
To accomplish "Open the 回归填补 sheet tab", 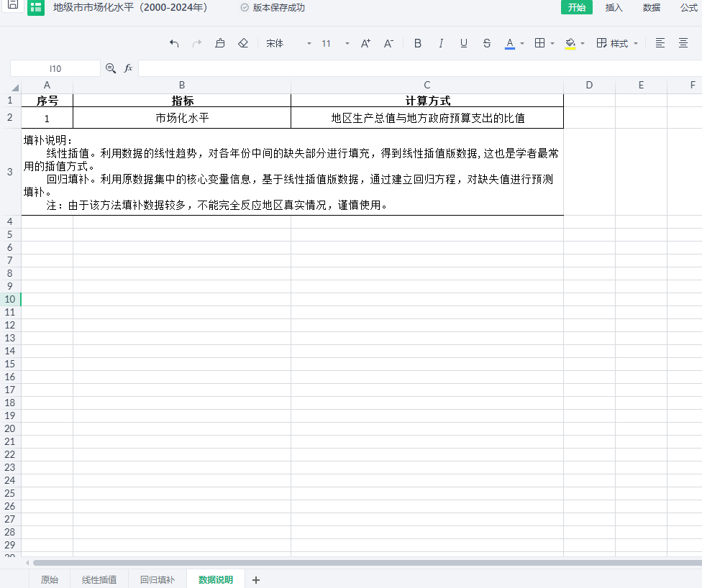I will pyautogui.click(x=157, y=579).
